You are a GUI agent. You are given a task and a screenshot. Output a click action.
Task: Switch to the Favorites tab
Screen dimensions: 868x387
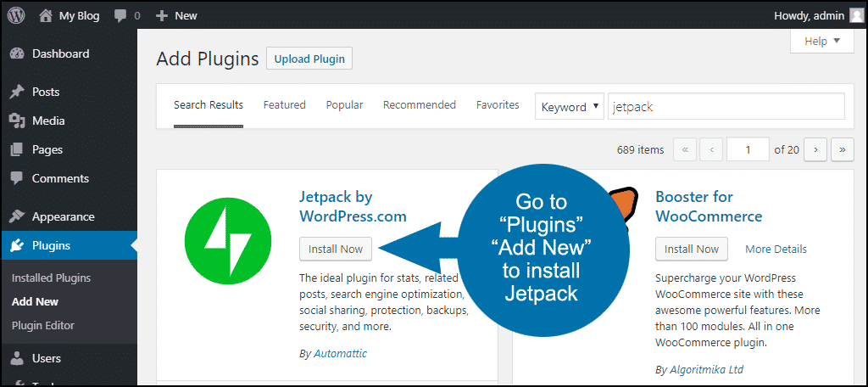click(498, 104)
